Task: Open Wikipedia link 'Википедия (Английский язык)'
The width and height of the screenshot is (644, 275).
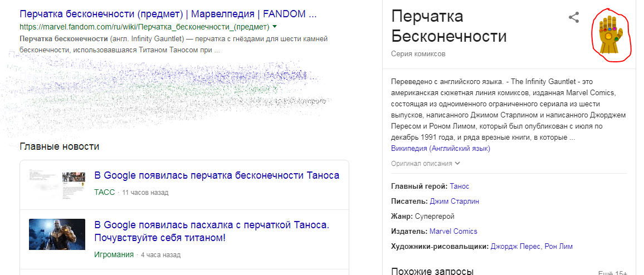Action: [x=441, y=148]
